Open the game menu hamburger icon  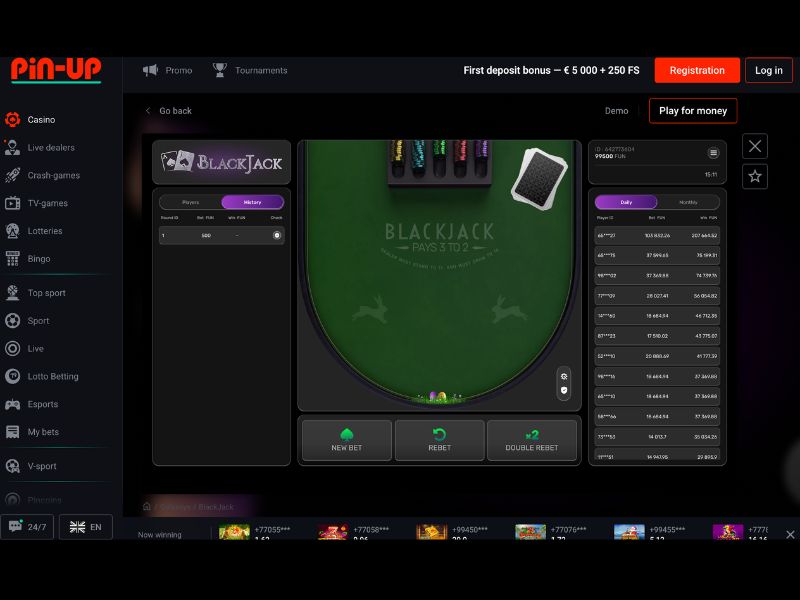coord(713,153)
